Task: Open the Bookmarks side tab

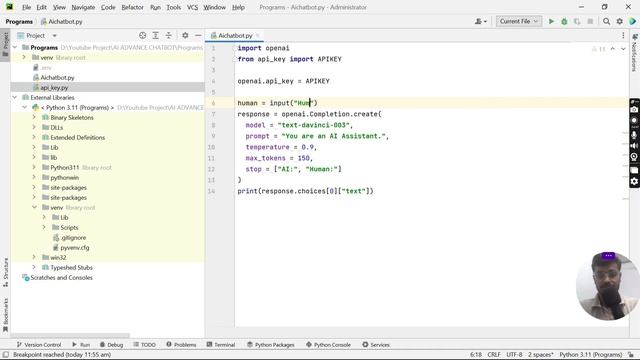Action: [x=5, y=315]
